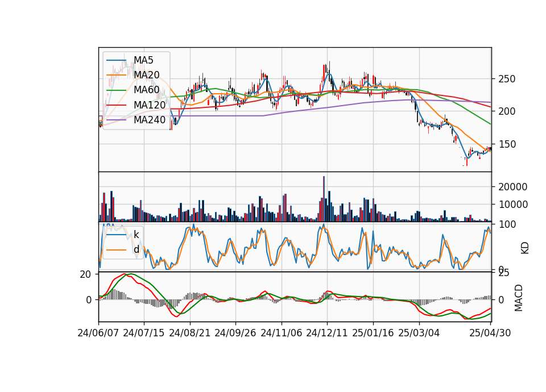Click the 24/07/15 date label
This screenshot has width=546, height=392.
[x=144, y=333]
